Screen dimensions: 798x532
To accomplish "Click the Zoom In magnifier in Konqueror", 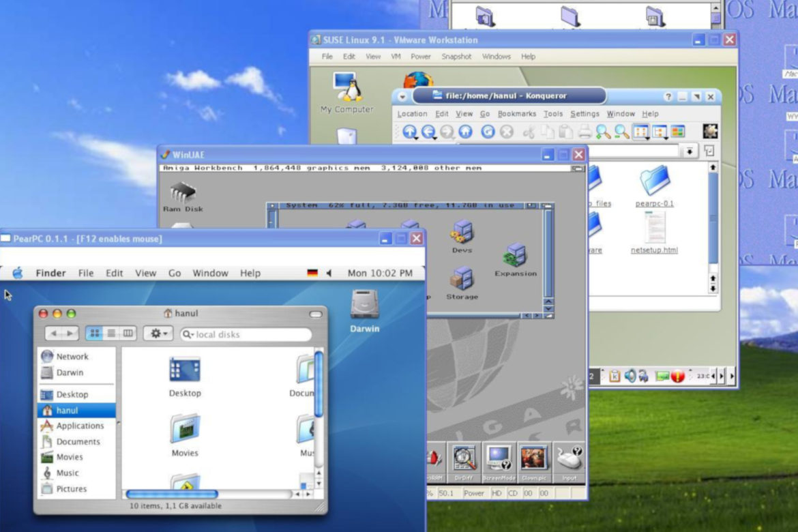I will coord(603,132).
